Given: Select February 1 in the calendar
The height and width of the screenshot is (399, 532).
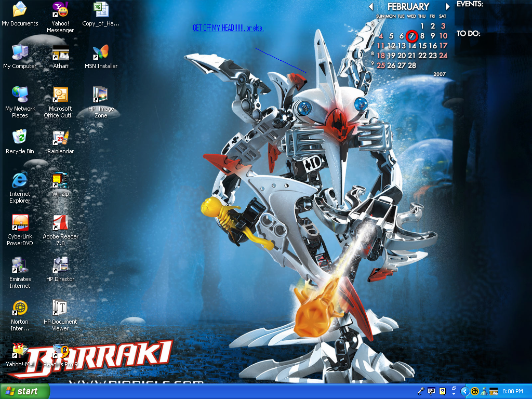Looking at the screenshot, I should click(x=422, y=26).
